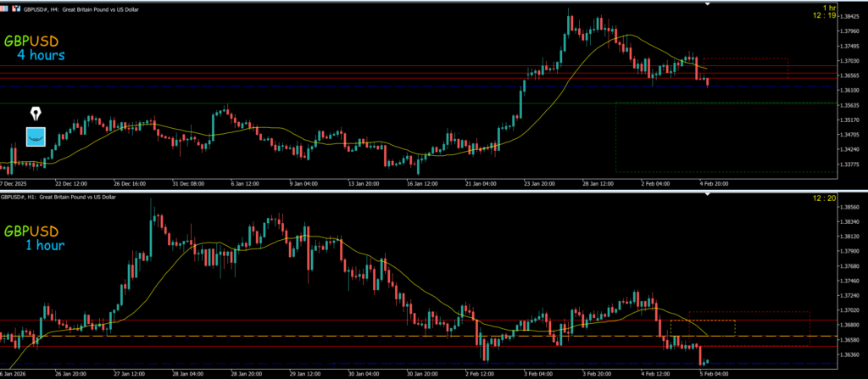Select the yellow dotted rectangle in the 1-hour chart
Viewport: 868px width, 379px height.
(703, 321)
